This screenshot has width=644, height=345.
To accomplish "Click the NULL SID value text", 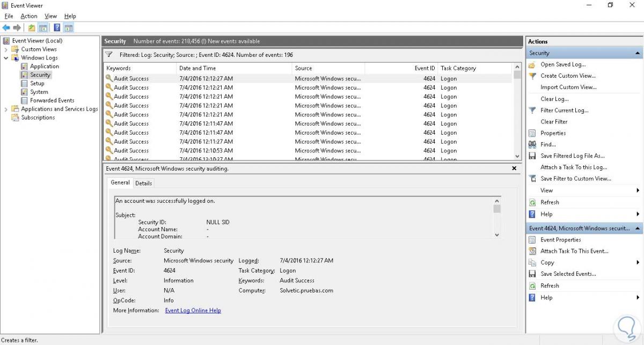I will [218, 222].
